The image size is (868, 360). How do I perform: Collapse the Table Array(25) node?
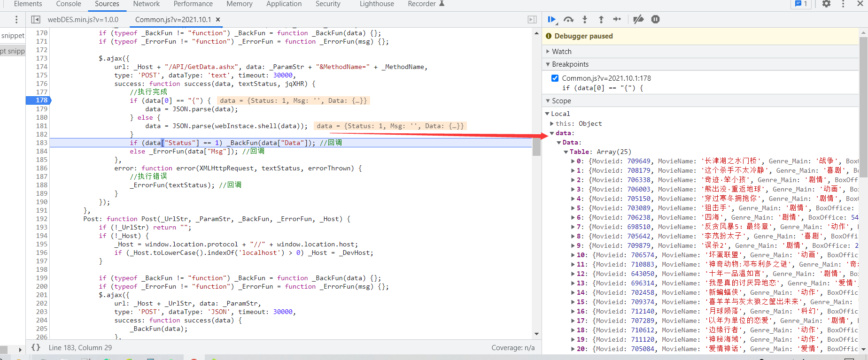tap(566, 152)
